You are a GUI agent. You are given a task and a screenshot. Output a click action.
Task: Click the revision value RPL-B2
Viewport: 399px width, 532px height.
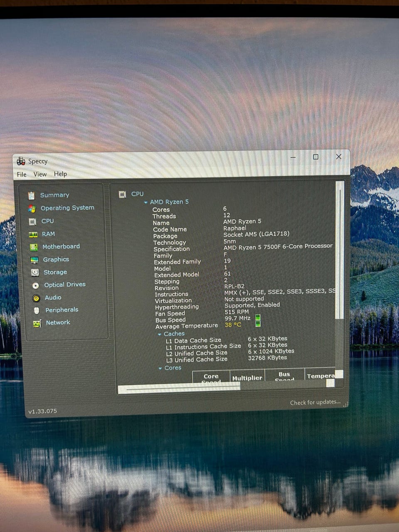pyautogui.click(x=234, y=286)
